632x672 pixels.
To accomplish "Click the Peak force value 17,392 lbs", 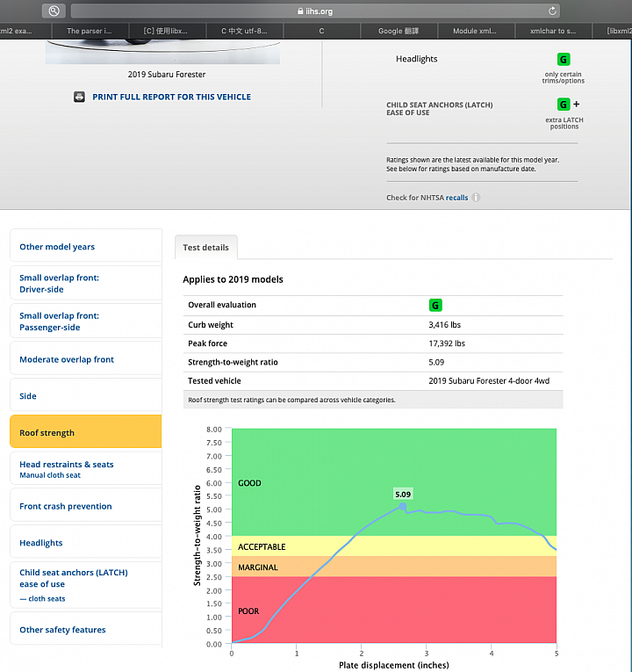I will [447, 343].
